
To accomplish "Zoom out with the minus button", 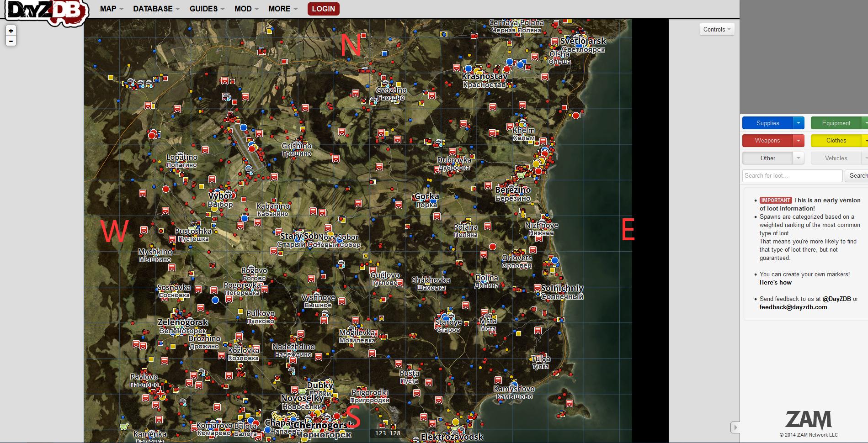I will coord(11,41).
